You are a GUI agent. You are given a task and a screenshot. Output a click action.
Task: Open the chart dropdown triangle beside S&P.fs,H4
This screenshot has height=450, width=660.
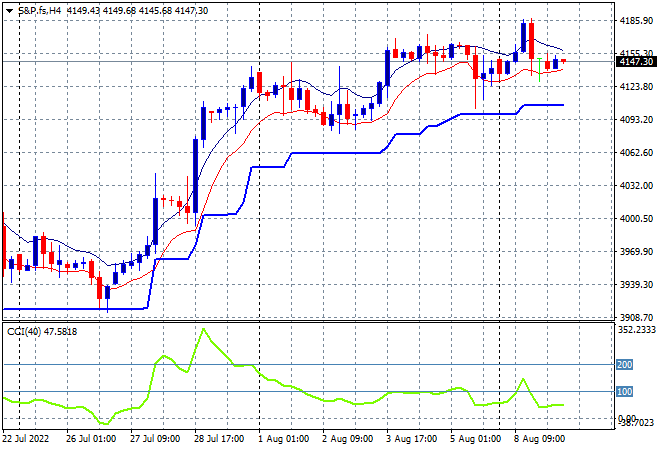click(x=9, y=11)
